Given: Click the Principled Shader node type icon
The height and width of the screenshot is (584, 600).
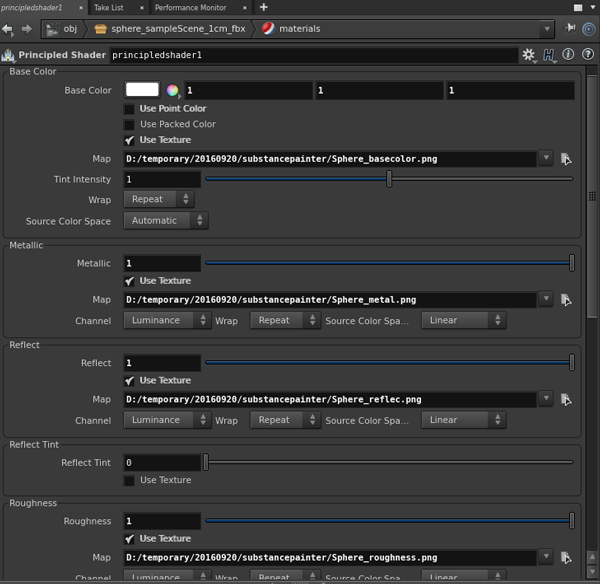Looking at the screenshot, I should click(8, 55).
